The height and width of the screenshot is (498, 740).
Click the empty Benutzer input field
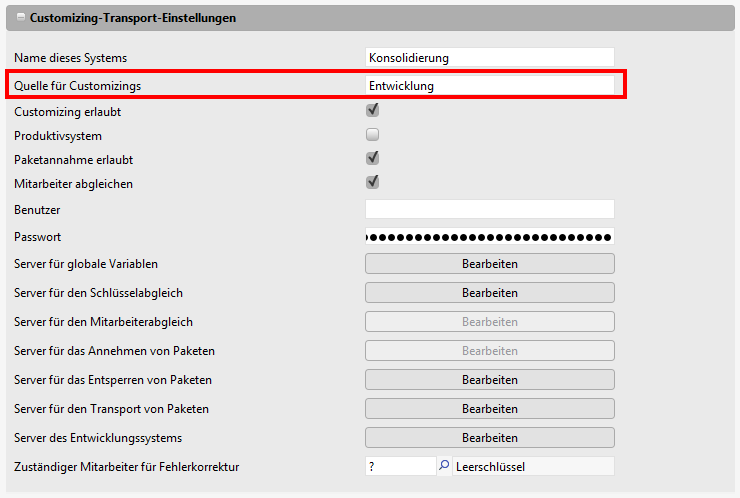coord(489,209)
